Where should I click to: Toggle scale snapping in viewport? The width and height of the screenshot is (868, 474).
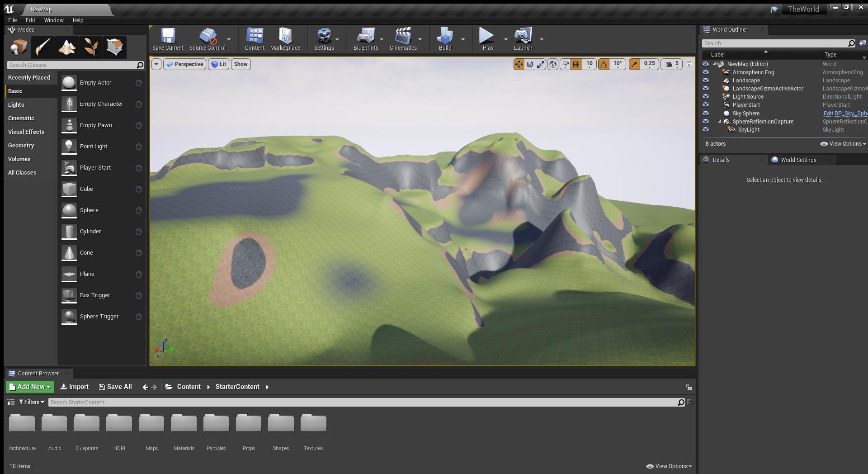(x=634, y=64)
